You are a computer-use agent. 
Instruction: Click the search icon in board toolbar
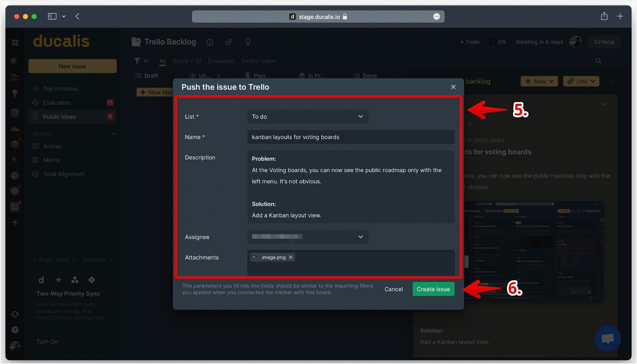[x=598, y=61]
